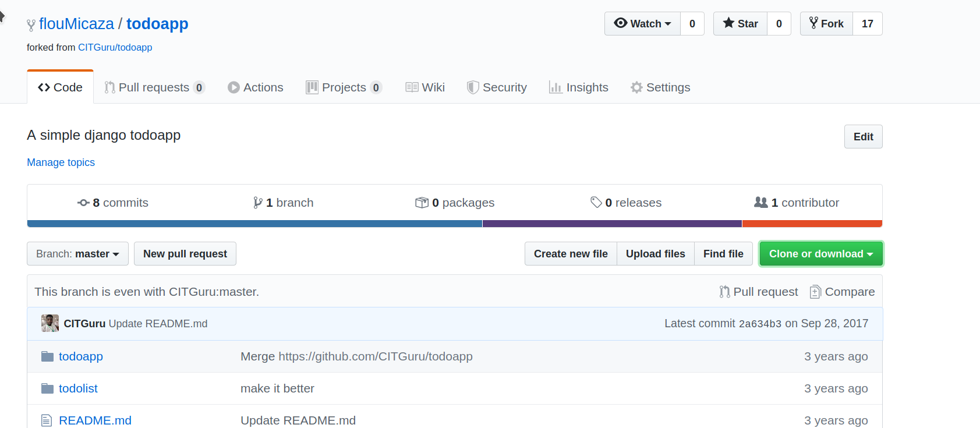Click CITGuru avatar thumbnail
The image size is (980, 428).
tap(50, 323)
